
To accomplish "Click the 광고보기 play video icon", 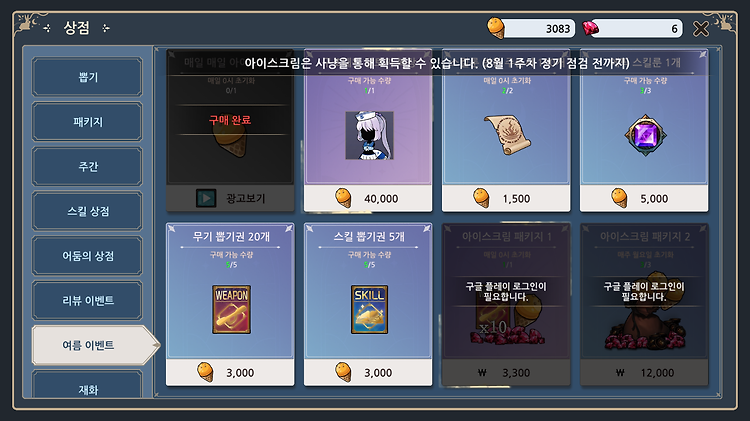I will (206, 198).
